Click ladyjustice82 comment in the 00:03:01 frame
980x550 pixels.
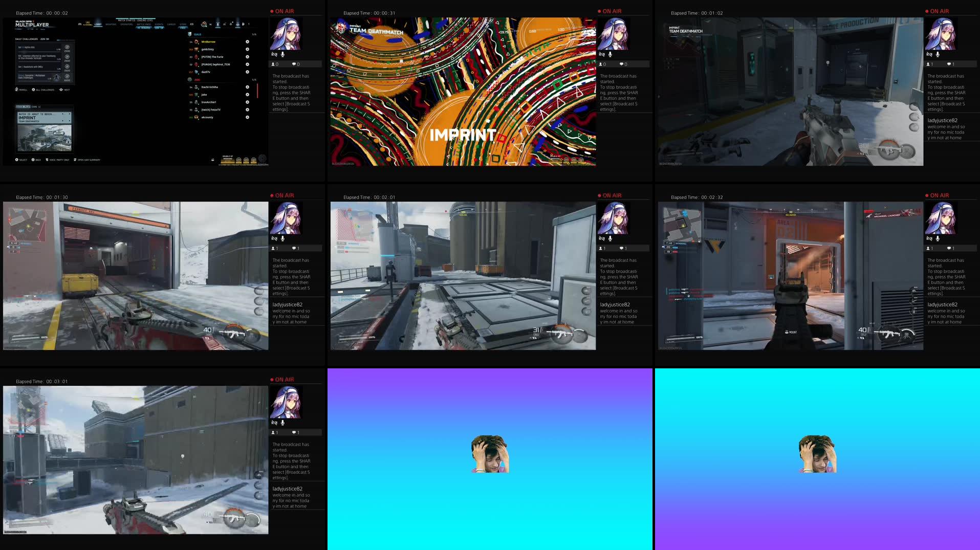point(291,497)
